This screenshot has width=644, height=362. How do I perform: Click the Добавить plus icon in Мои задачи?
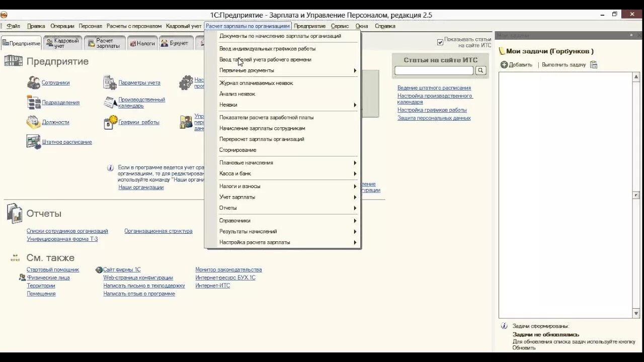pyautogui.click(x=504, y=65)
